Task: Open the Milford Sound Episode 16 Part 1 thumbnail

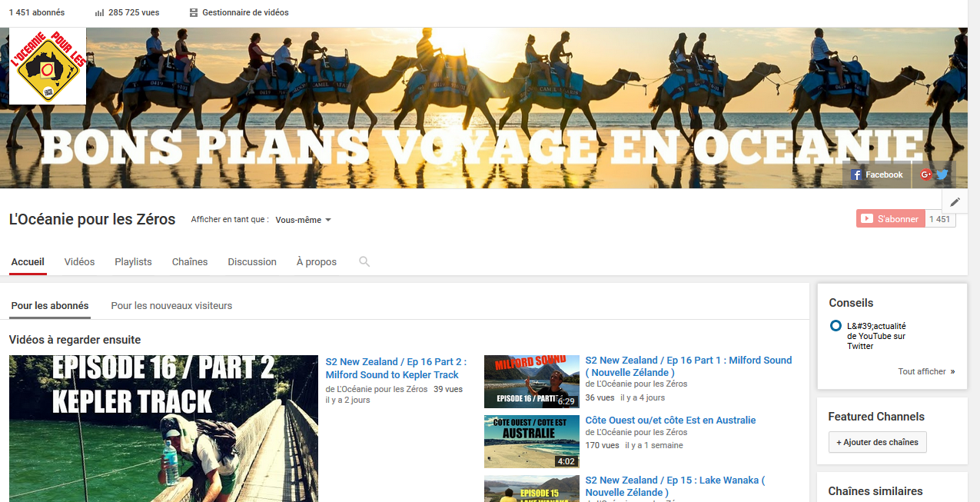Action: 532,381
